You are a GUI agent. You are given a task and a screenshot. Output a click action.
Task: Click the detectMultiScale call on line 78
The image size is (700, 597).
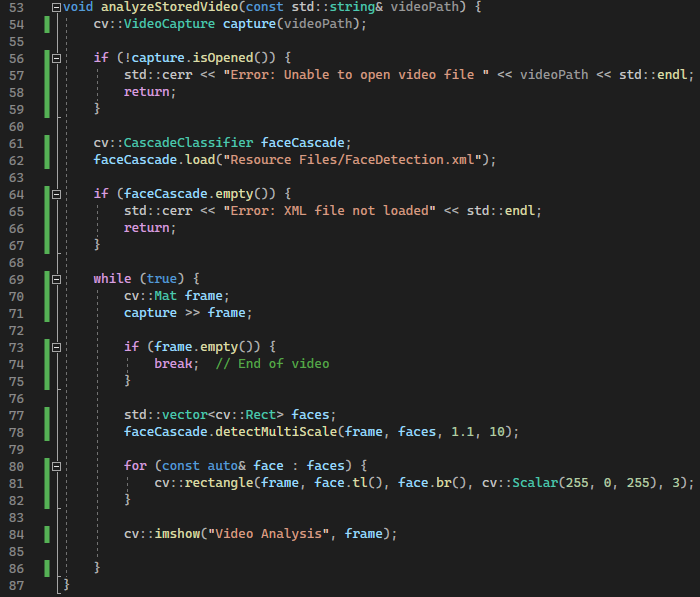pyautogui.click(x=276, y=431)
